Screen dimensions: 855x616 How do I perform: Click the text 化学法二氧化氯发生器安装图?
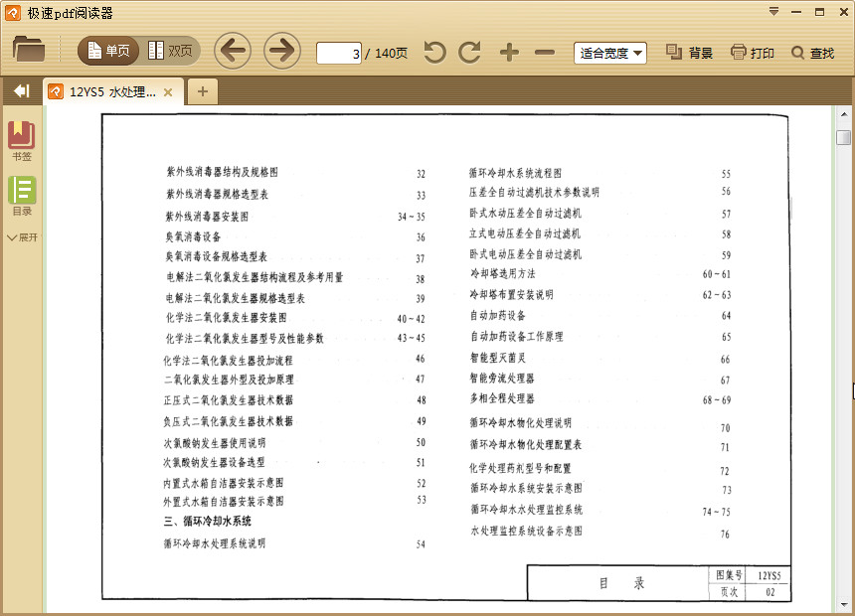pyautogui.click(x=227, y=318)
